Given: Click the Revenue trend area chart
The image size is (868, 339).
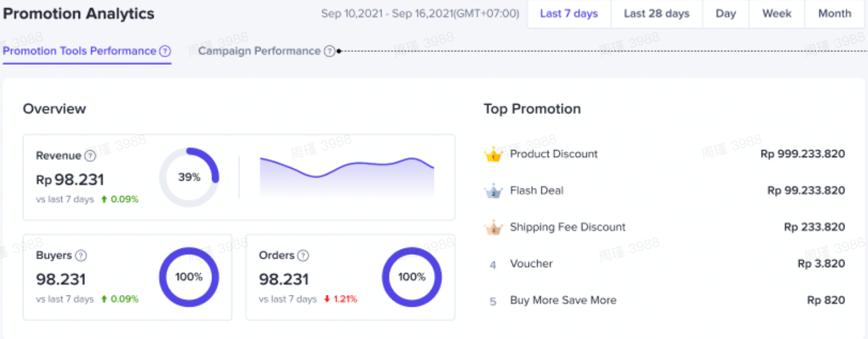Looking at the screenshot, I should [x=347, y=179].
